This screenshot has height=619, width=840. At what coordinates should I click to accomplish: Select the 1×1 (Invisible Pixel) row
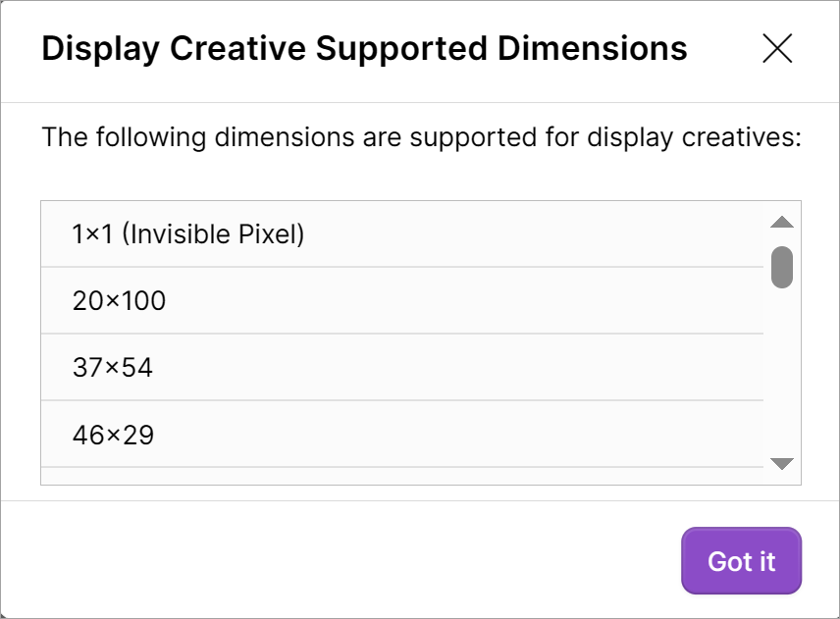click(188, 234)
